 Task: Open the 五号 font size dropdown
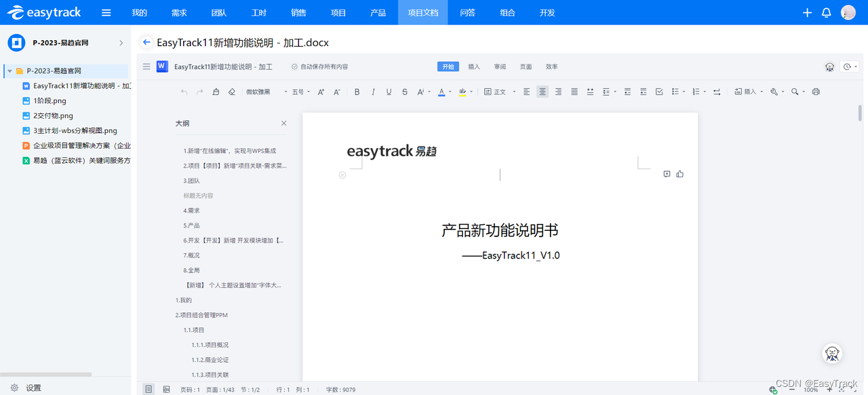pos(301,92)
